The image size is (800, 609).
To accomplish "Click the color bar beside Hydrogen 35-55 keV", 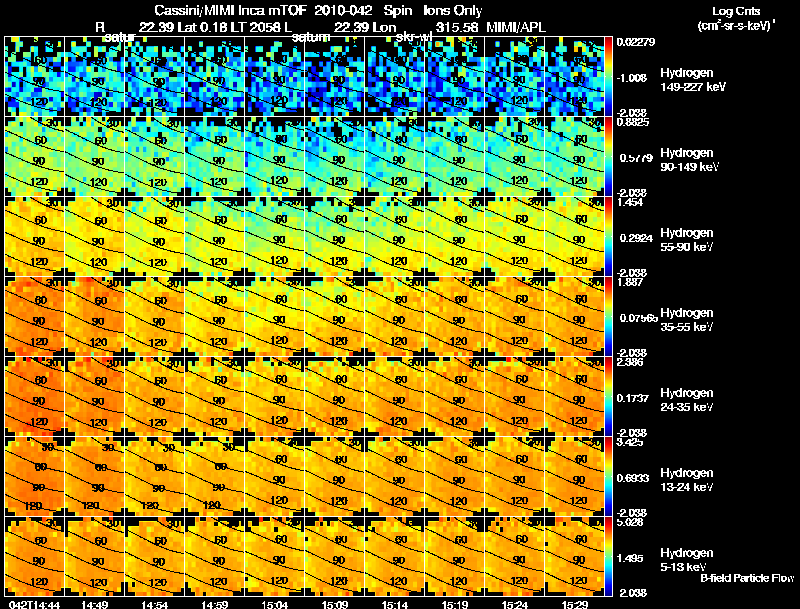I will [x=608, y=317].
